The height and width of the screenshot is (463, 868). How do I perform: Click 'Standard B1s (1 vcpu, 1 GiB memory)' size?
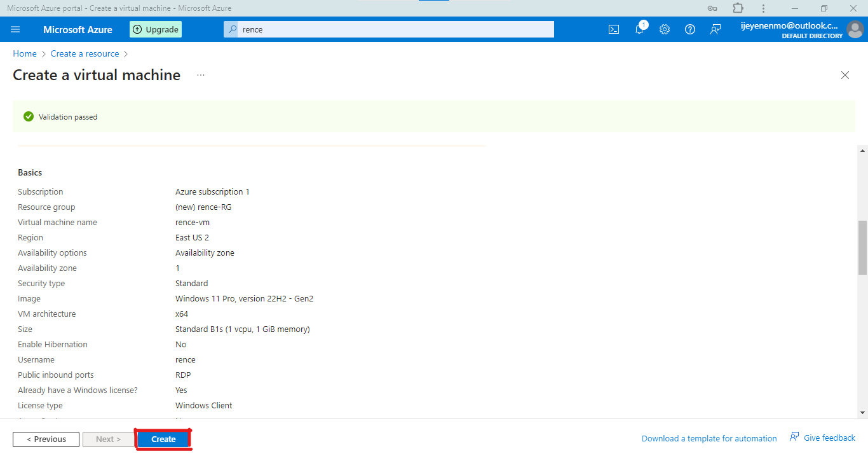point(243,329)
